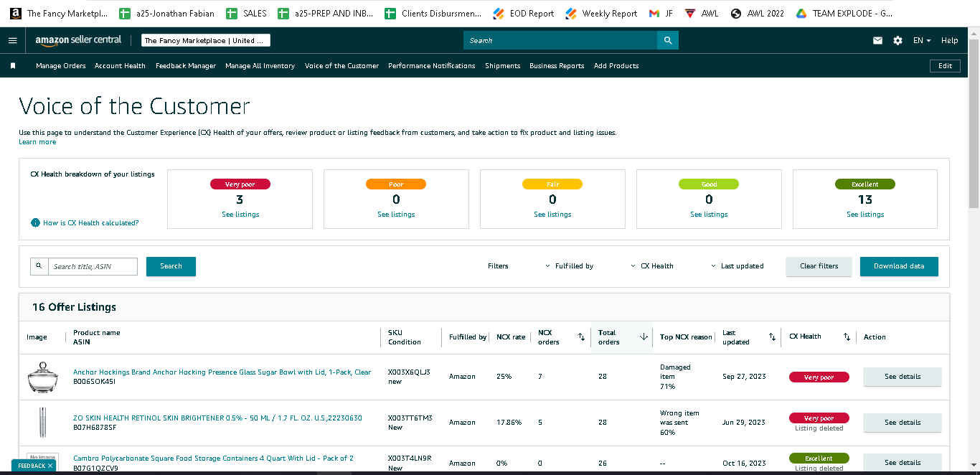
Task: Open the hamburger navigation menu
Action: [x=12, y=40]
